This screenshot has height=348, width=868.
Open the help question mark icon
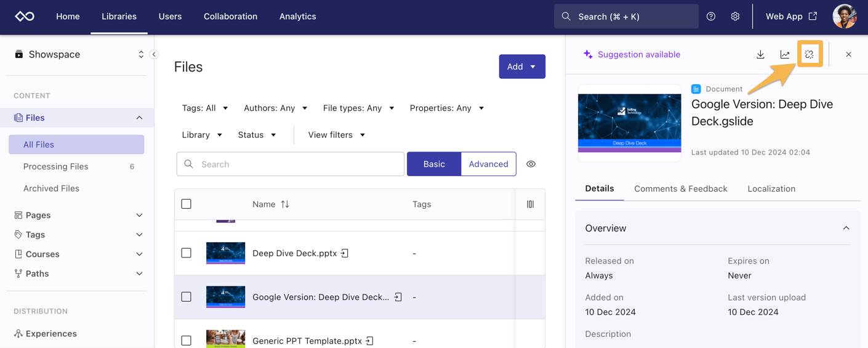pos(711,17)
